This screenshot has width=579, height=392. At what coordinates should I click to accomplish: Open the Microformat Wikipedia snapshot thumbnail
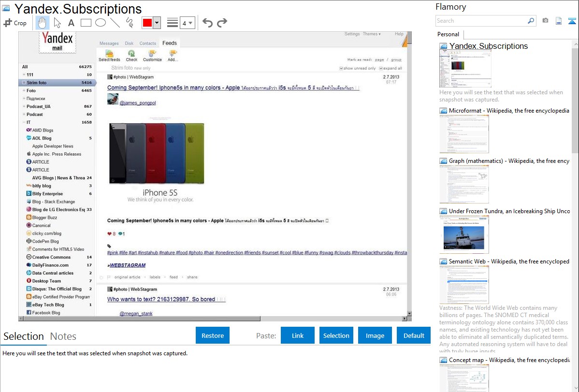(464, 134)
